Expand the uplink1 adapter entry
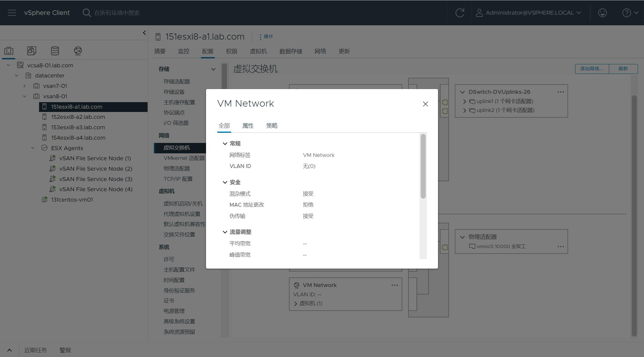Screen dimensions: 644x357 coord(465,102)
